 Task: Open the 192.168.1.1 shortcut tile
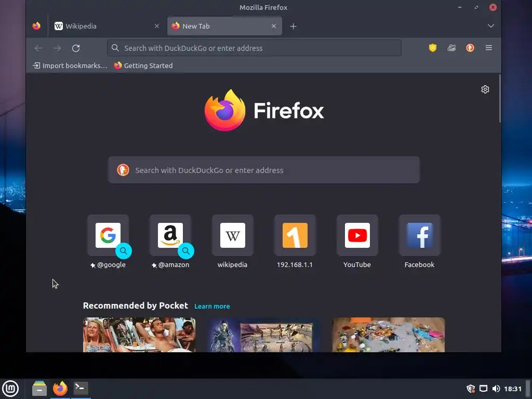tap(295, 235)
